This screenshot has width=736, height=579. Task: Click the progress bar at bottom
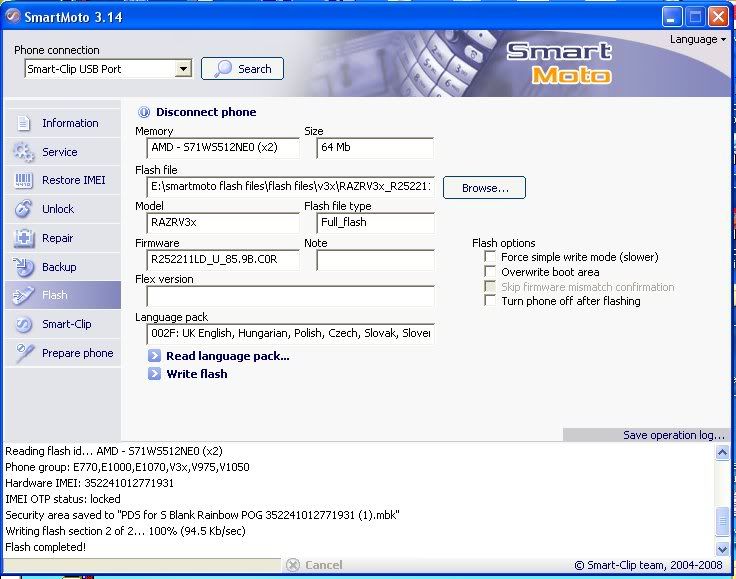pos(142,565)
